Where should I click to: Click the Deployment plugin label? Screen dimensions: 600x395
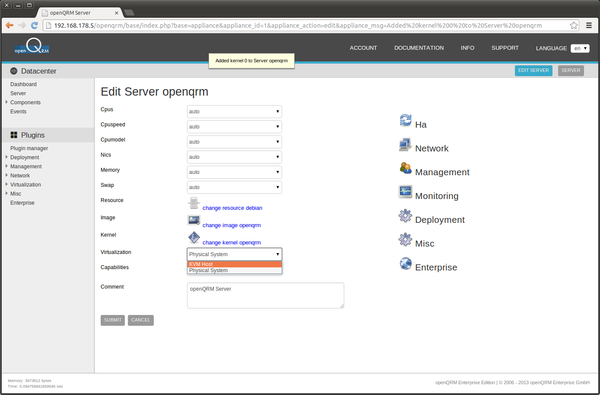point(440,220)
